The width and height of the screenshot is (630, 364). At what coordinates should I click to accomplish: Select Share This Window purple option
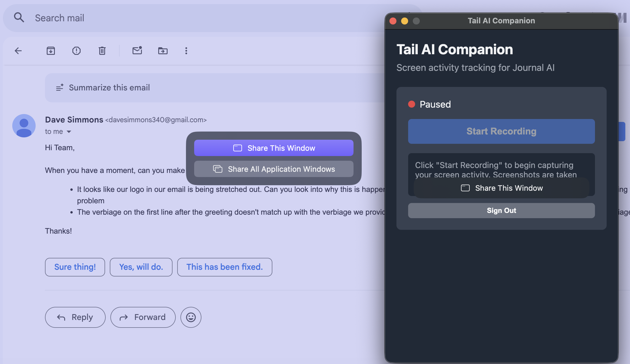(274, 148)
